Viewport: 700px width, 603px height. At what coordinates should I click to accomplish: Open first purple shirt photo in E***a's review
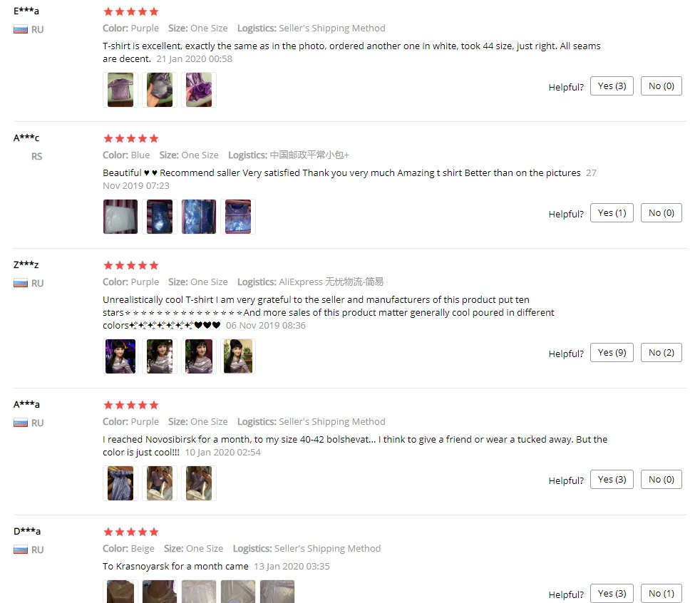(x=120, y=90)
